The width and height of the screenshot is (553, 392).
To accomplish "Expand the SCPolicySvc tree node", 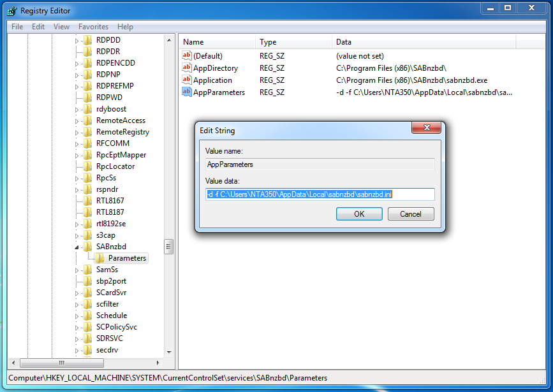I will pos(77,328).
